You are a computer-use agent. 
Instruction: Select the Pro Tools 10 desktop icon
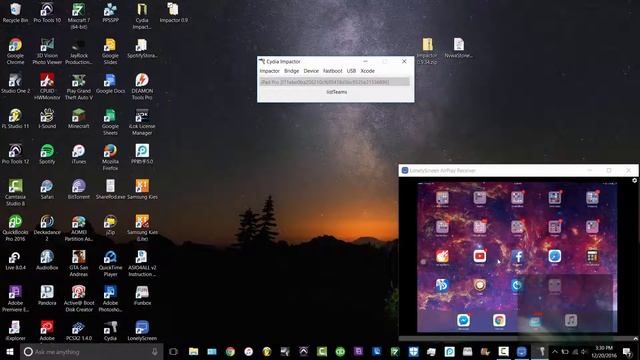point(47,12)
